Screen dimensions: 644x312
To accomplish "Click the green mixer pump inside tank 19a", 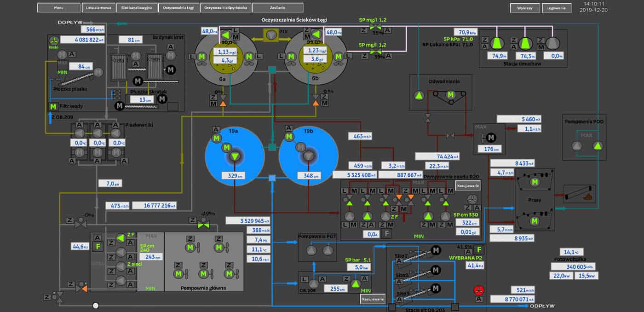I will [236, 157].
